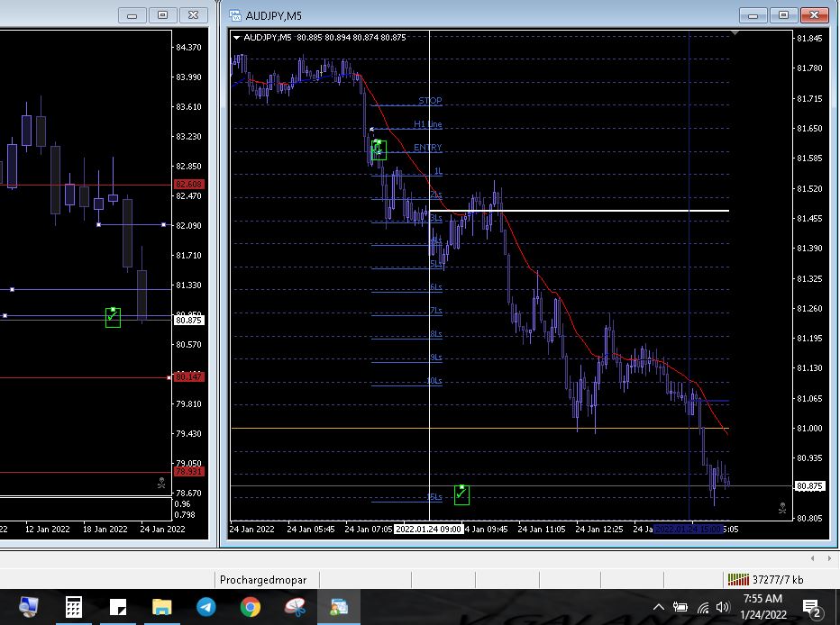
Task: Click the 80.875 price label in left chart
Action: pyautogui.click(x=188, y=320)
